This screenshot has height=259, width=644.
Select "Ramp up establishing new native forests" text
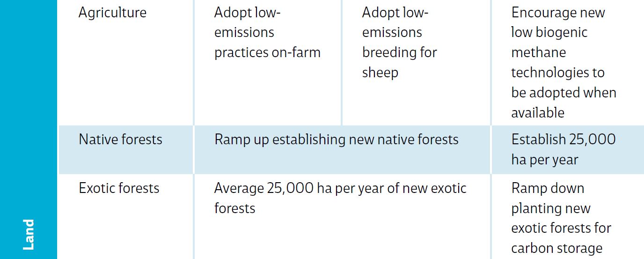pos(336,140)
